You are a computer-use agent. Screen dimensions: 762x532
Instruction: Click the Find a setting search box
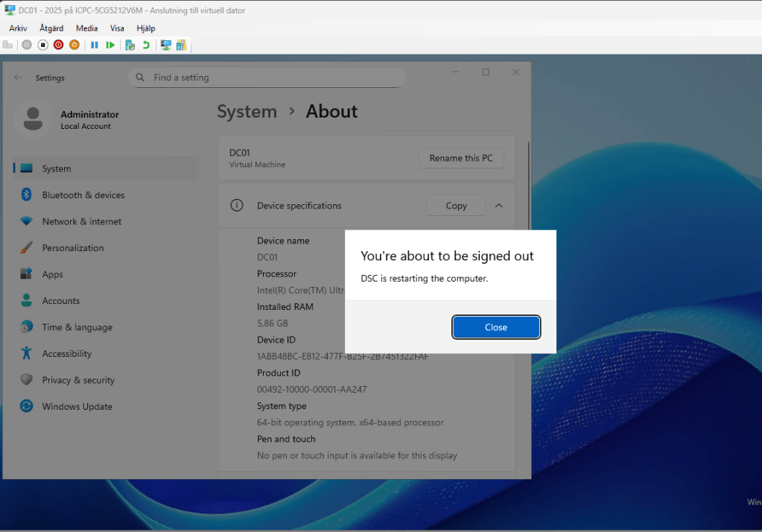pos(268,77)
